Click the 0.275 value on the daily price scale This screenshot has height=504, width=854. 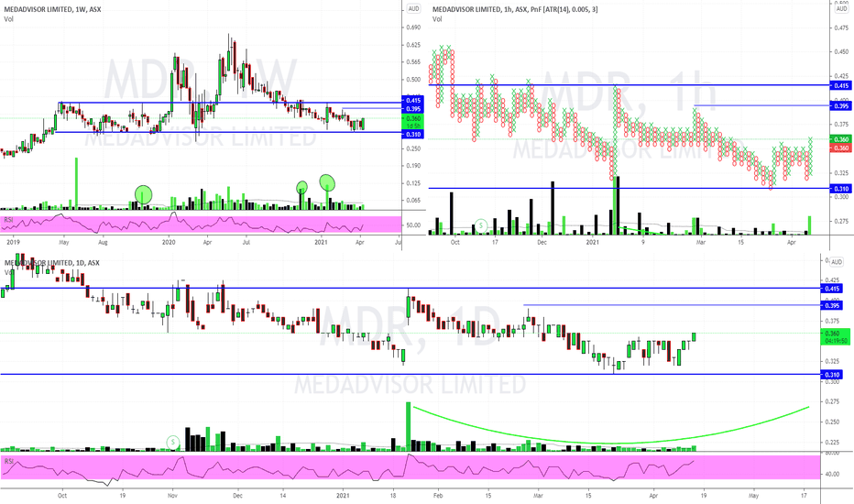click(x=832, y=401)
